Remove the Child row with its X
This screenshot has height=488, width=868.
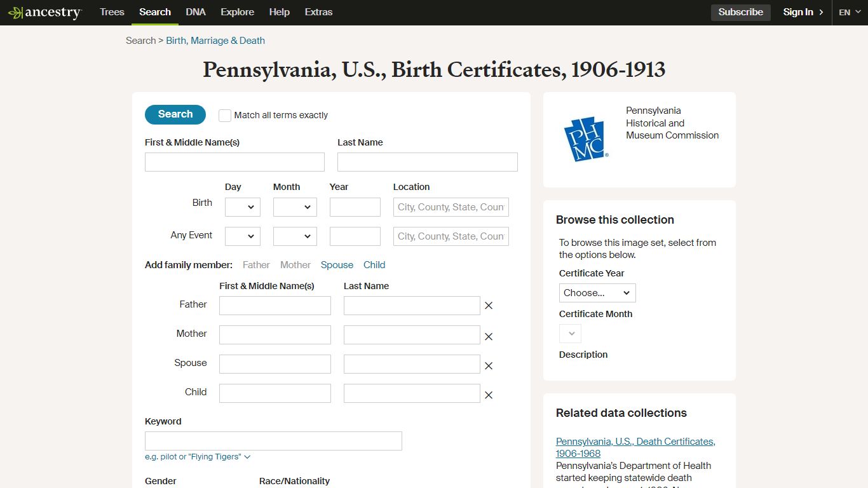coord(489,395)
